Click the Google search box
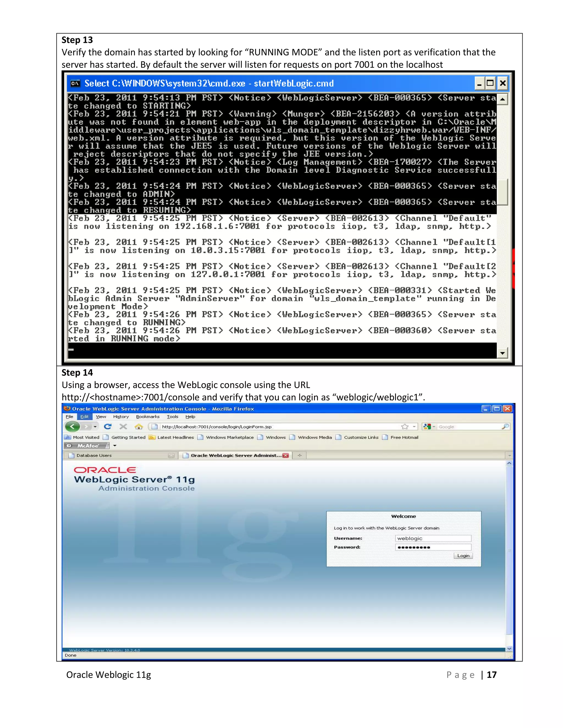The height and width of the screenshot is (728, 563). click(x=469, y=427)
